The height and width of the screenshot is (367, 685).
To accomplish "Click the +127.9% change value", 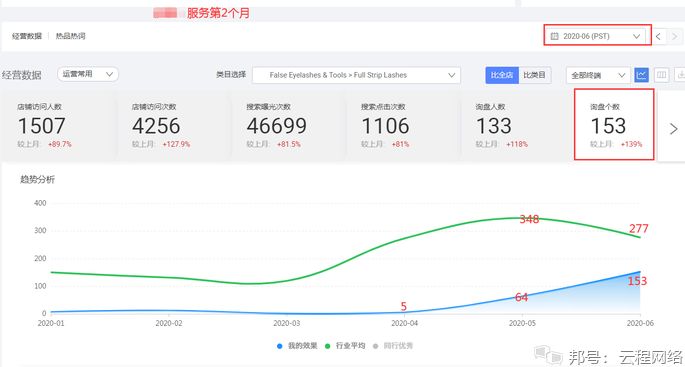I will tap(176, 144).
